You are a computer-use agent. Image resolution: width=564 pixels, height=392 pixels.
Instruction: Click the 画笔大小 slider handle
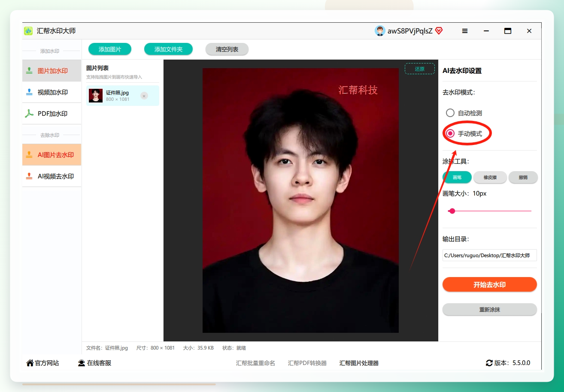(452, 211)
